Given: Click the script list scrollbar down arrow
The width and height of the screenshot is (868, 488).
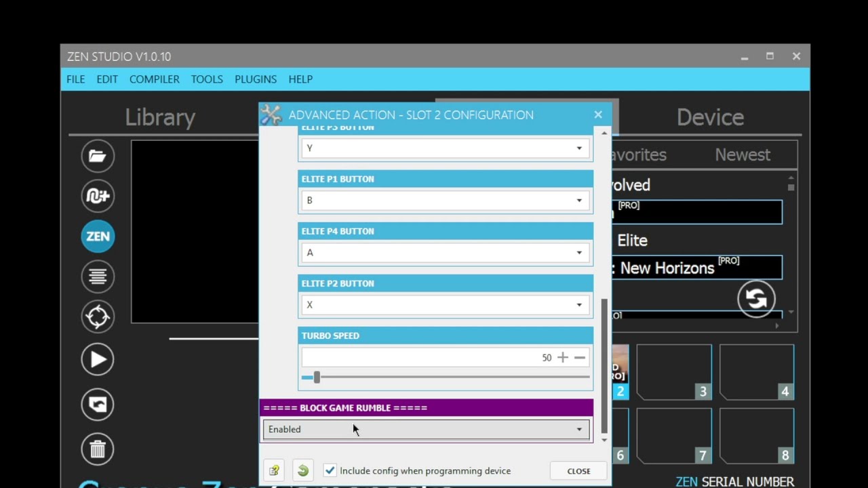Looking at the screenshot, I should 791,313.
